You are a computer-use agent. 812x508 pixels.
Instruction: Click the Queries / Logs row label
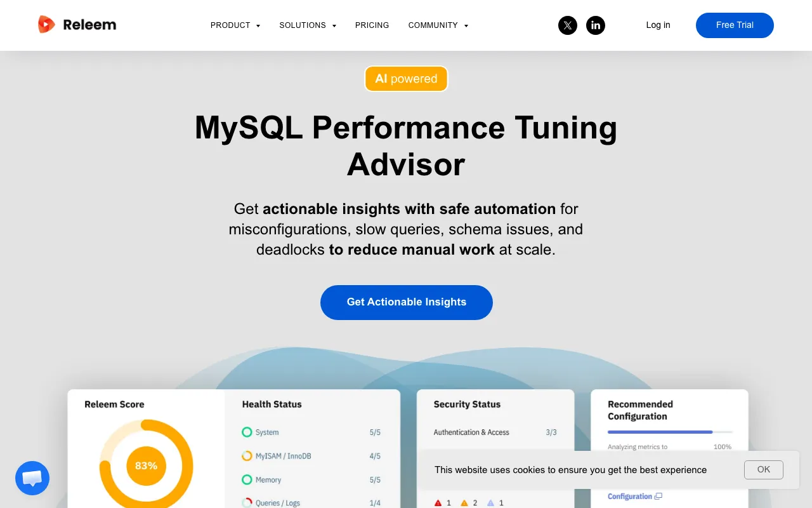pyautogui.click(x=278, y=503)
